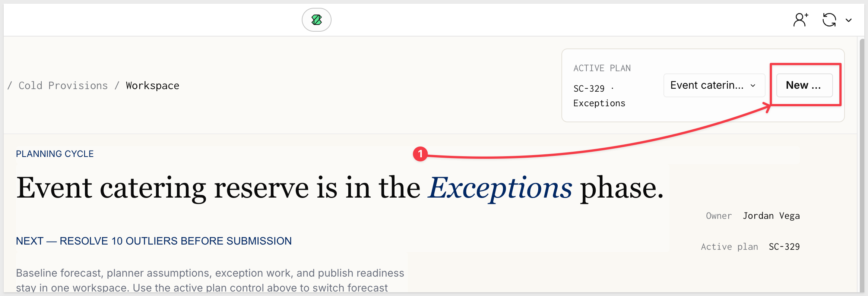Image resolution: width=868 pixels, height=296 pixels.
Task: Click the PLANNING CYCLE label
Action: coord(55,154)
